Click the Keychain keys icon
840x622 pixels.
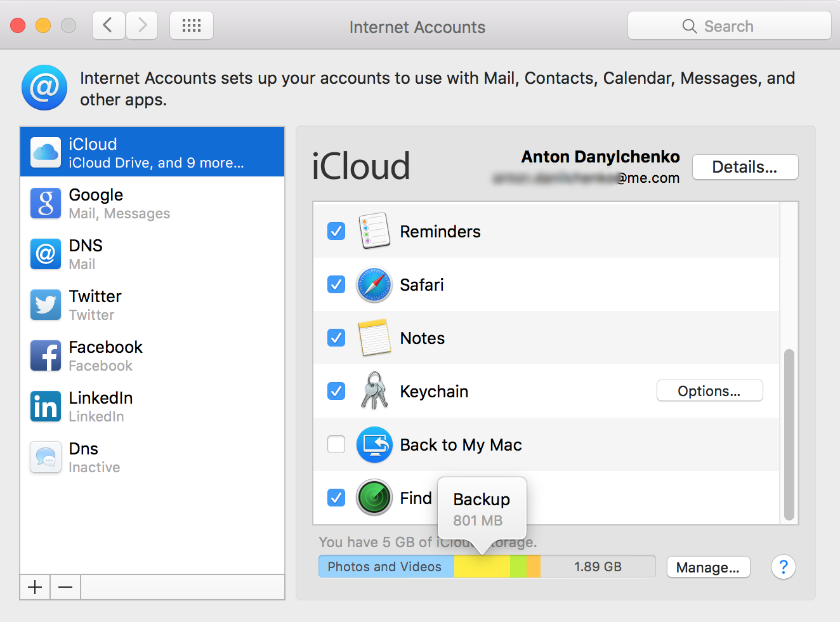coord(374,391)
